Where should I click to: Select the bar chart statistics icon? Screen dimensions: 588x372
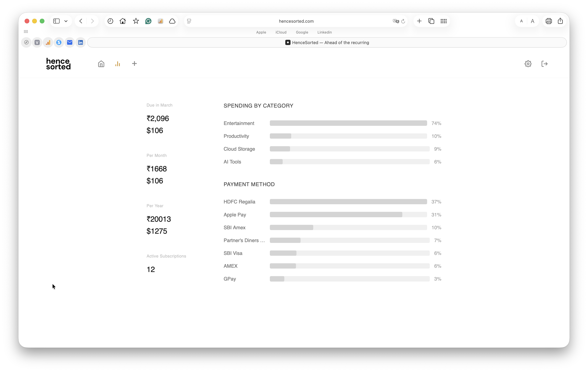tap(118, 64)
